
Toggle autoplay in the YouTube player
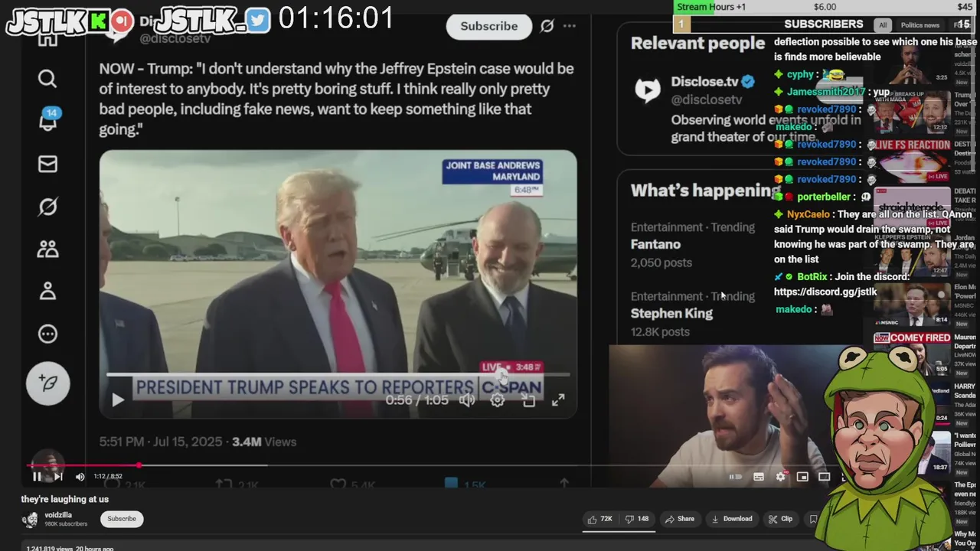point(735,477)
